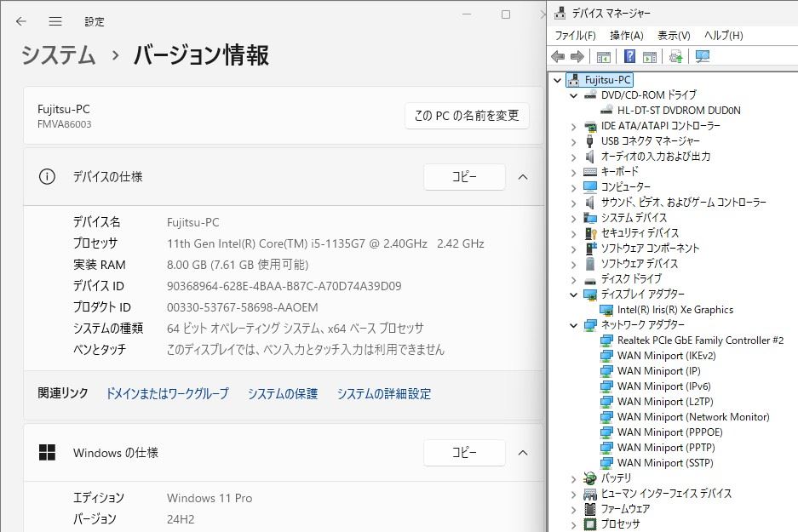Viewport: 798px width, 532px height.
Task: Open ドメインまたはワークグループ link
Action: tap(168, 393)
